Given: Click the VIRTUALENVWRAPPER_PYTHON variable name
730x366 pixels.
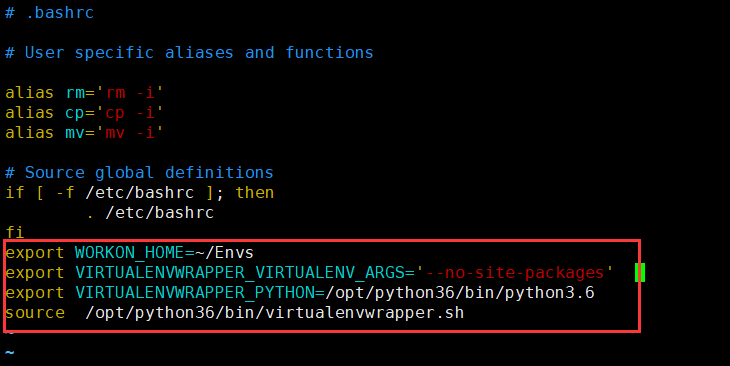Looking at the screenshot, I should pos(195,293).
